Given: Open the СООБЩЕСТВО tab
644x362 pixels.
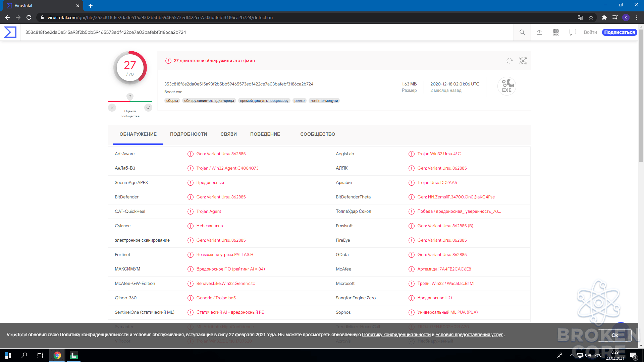Looking at the screenshot, I should coord(318,134).
